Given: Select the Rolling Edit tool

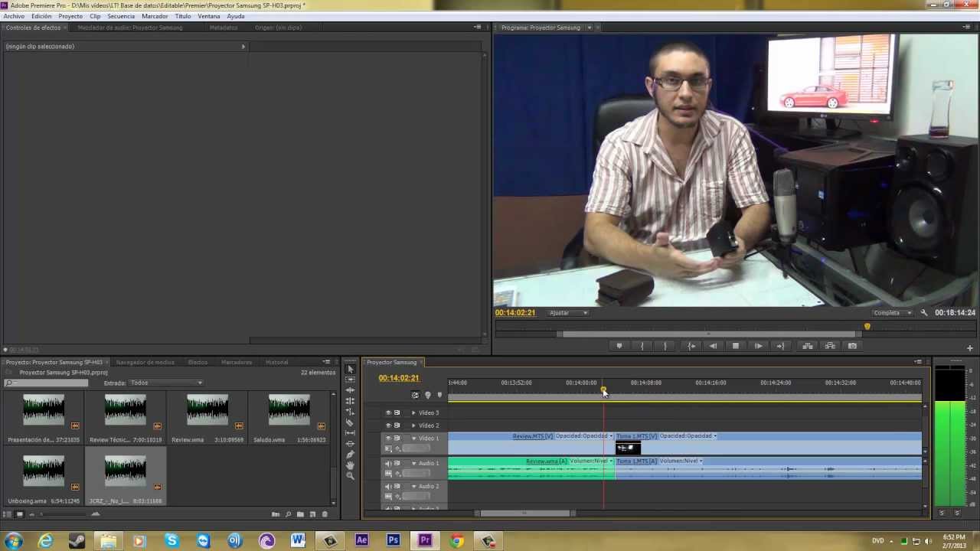Looking at the screenshot, I should tap(350, 401).
